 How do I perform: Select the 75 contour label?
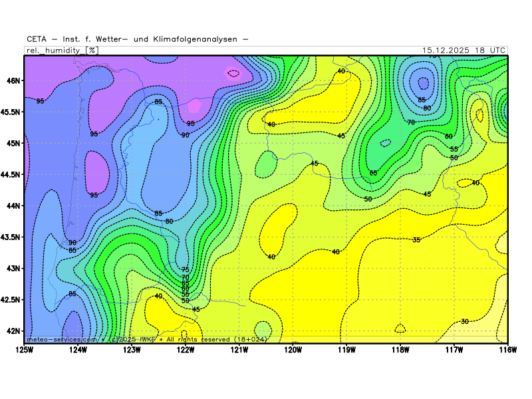point(186,269)
